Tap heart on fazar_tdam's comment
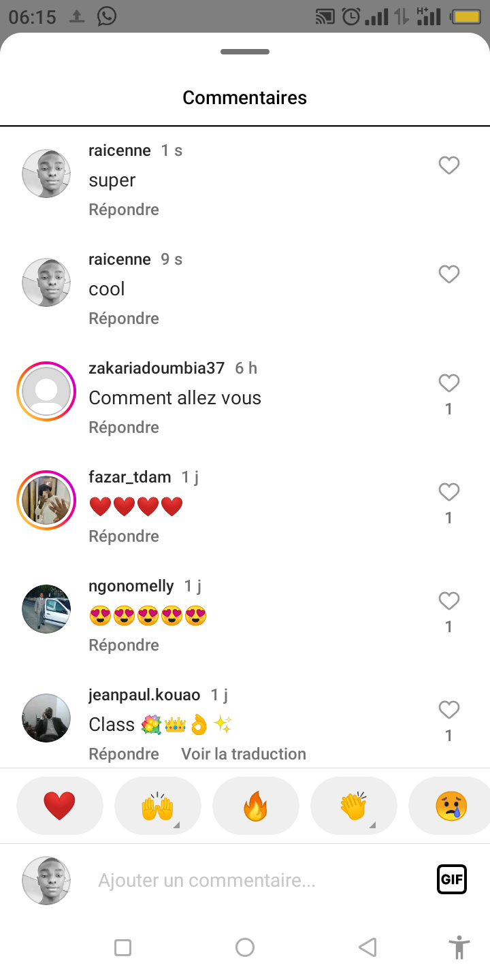The height and width of the screenshot is (980, 490). [x=448, y=492]
